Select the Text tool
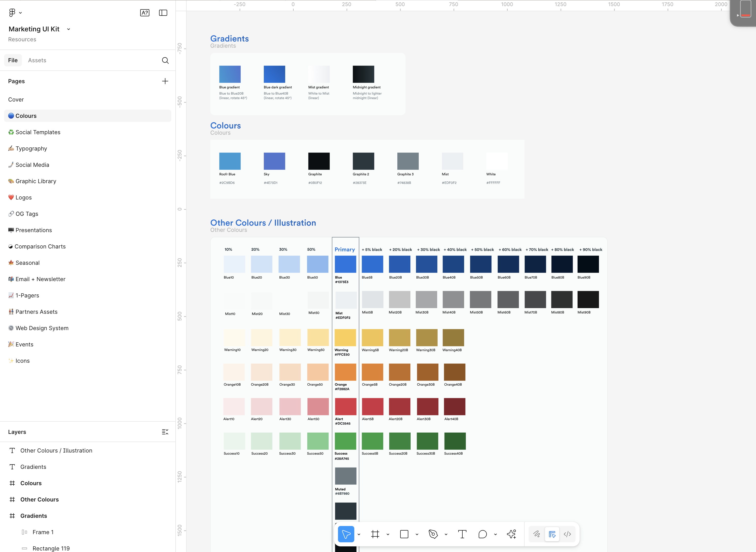 462,534
